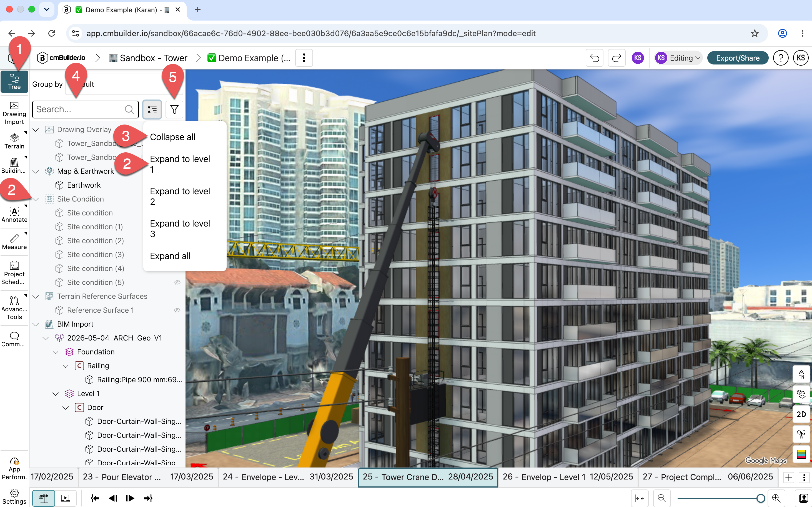Collapse the Map & Earthwork group
Image resolution: width=812 pixels, height=507 pixels.
36,171
